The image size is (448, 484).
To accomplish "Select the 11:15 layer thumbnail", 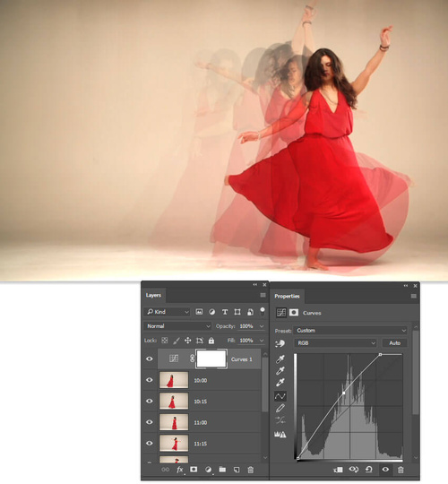I will coord(174,443).
